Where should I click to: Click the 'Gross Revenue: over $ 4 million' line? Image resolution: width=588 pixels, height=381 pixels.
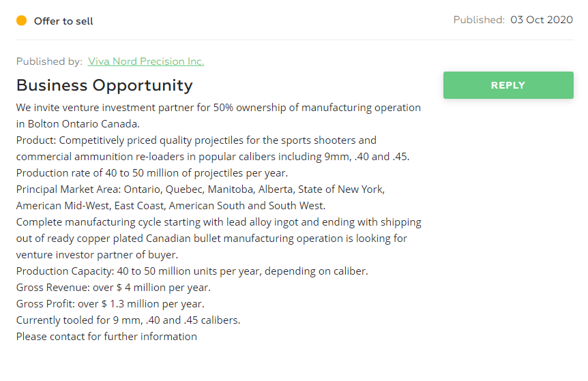tap(113, 288)
